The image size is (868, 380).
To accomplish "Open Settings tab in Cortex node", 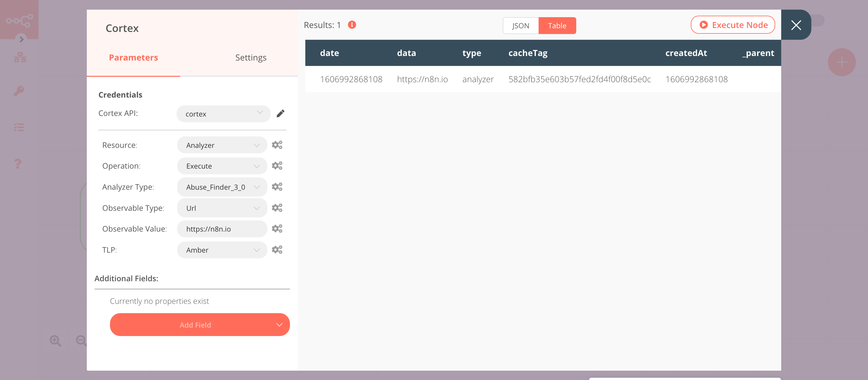I will pyautogui.click(x=250, y=57).
